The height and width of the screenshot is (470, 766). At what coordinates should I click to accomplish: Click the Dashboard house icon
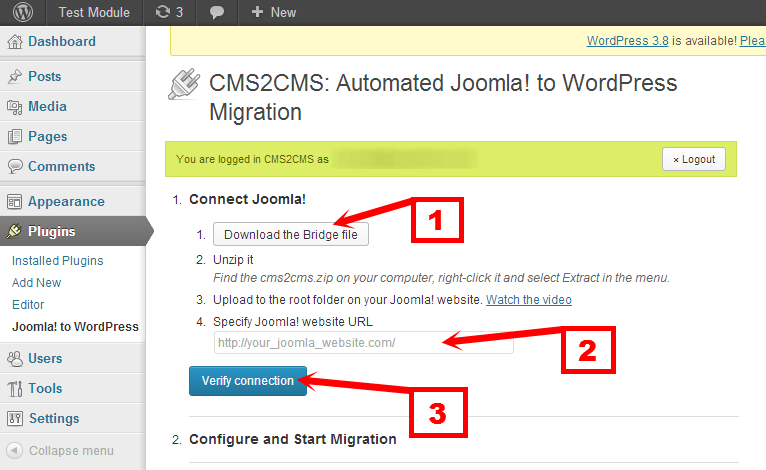pyautogui.click(x=15, y=42)
